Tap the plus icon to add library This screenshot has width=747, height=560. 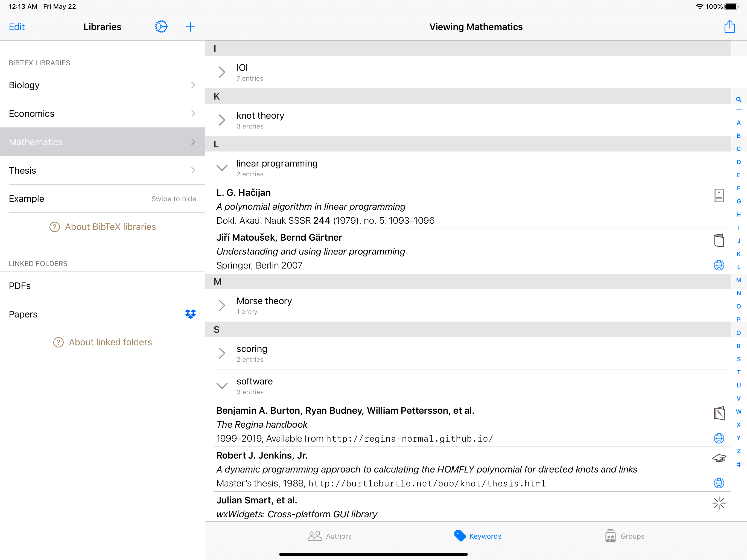[190, 27]
